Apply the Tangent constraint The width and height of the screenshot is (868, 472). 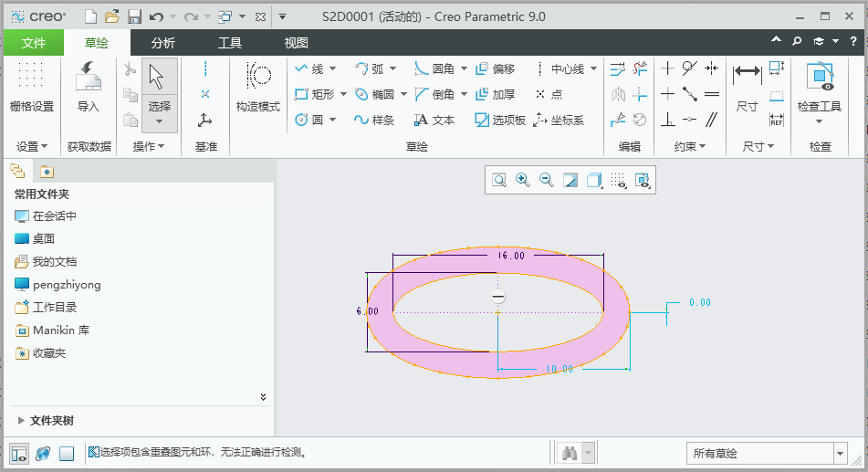coord(689,68)
